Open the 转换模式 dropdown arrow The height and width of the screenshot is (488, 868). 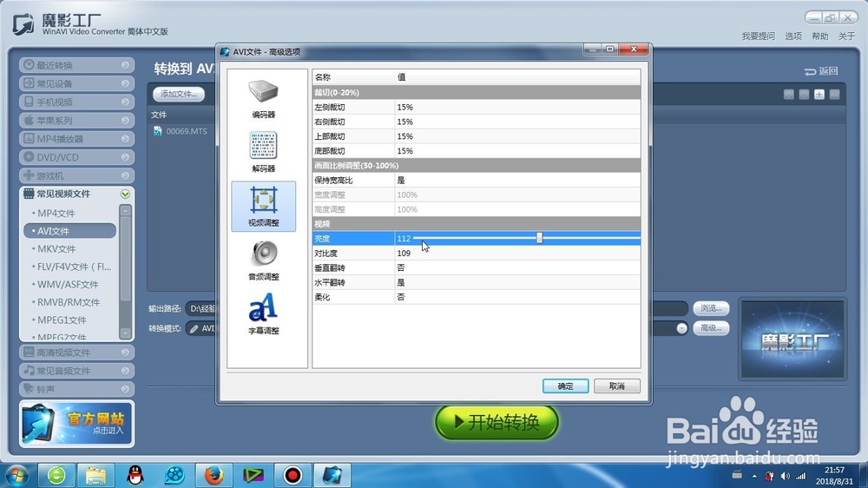[681, 328]
